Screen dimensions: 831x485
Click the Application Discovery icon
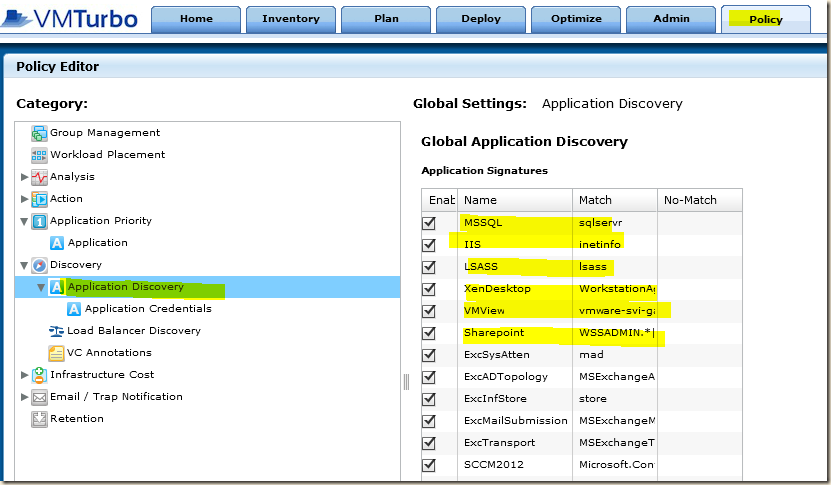pos(57,287)
